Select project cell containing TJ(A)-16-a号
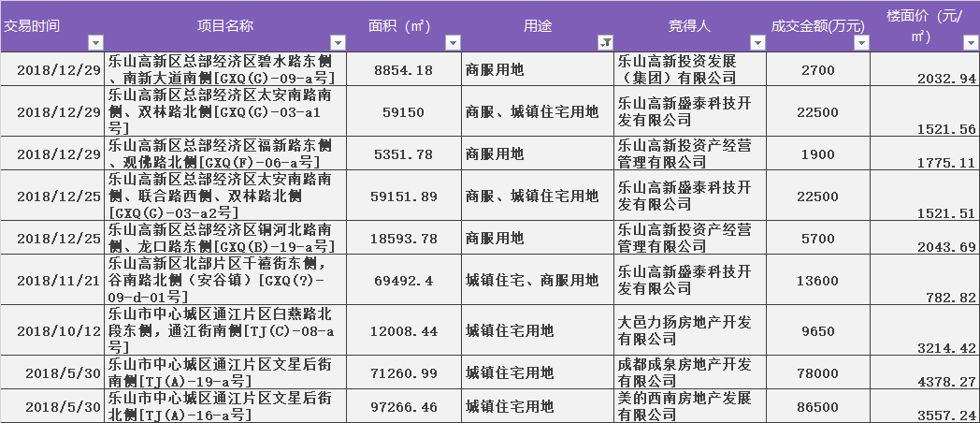This screenshot has height=423, width=980. tap(225, 405)
